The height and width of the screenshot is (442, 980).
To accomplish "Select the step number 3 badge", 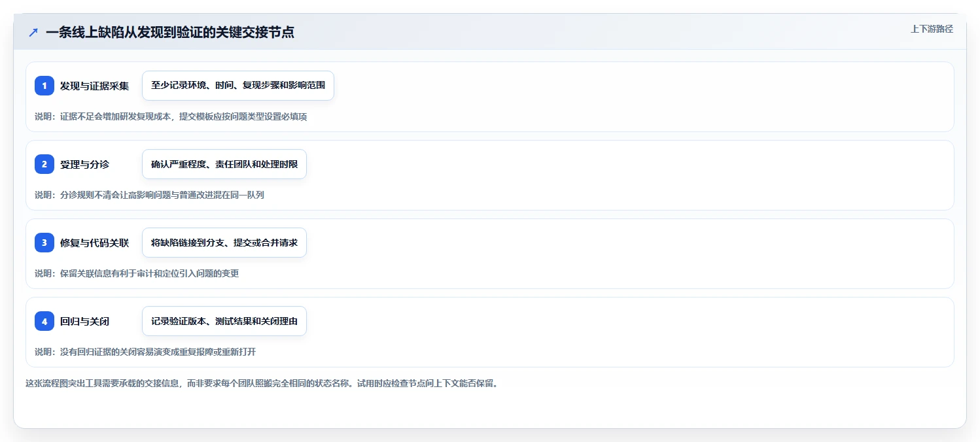I will [x=44, y=243].
